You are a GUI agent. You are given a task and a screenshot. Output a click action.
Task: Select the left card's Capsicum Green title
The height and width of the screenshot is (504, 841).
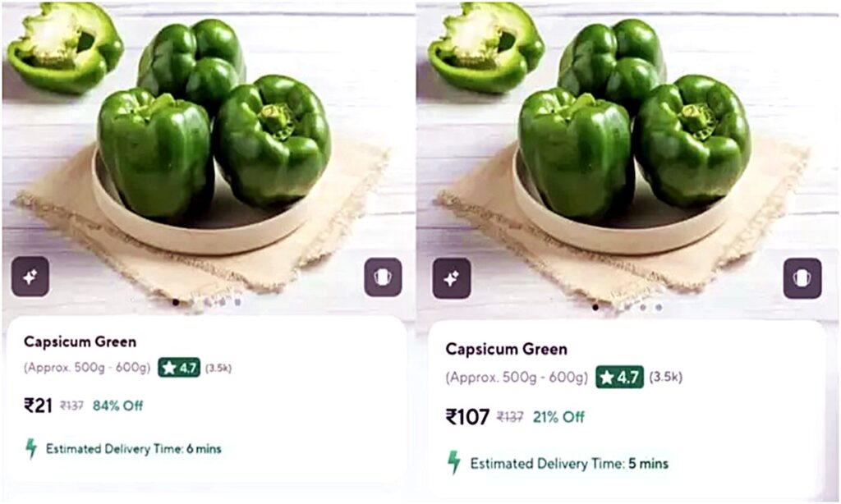(x=80, y=341)
